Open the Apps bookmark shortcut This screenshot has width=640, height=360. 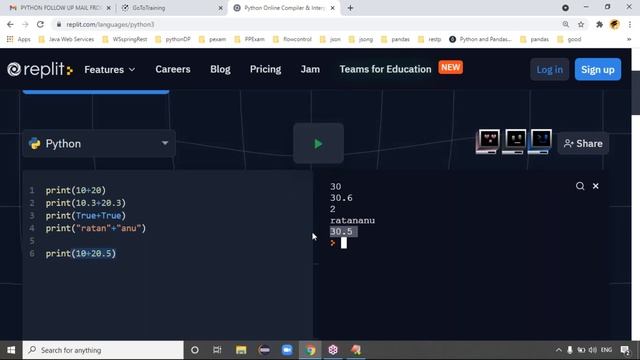coord(19,39)
